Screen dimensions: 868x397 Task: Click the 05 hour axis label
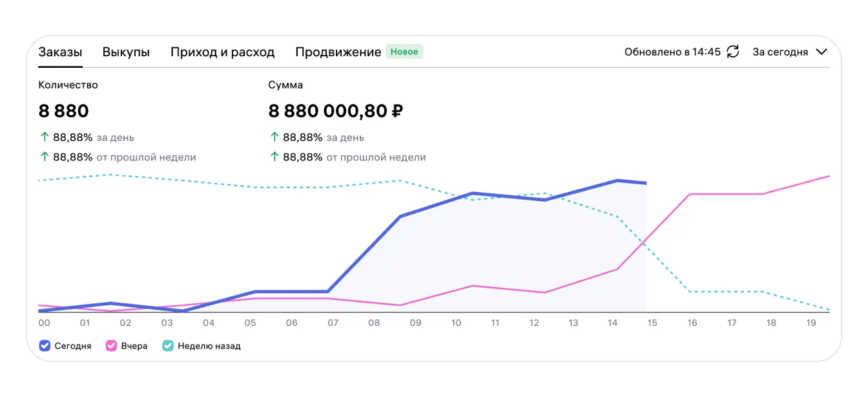pos(250,323)
